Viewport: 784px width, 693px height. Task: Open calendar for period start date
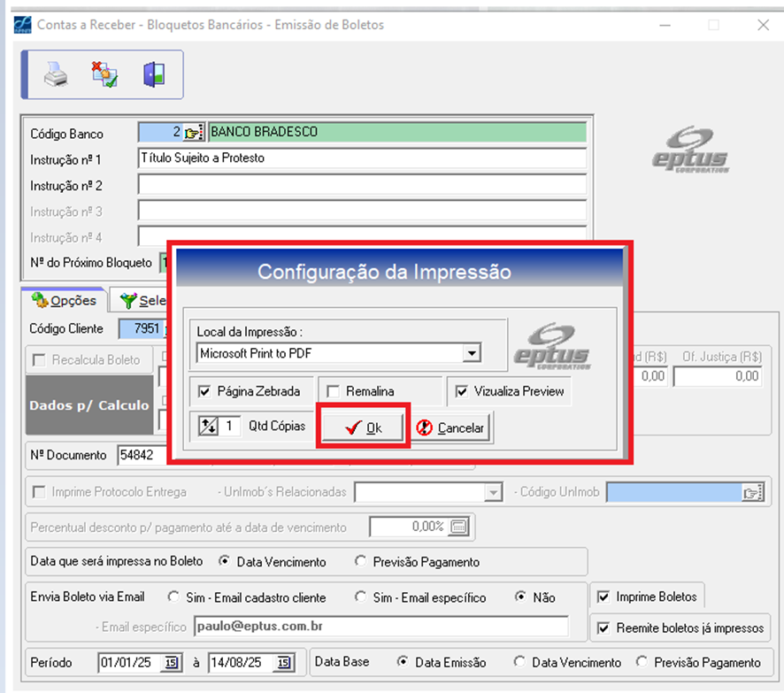click(x=171, y=663)
